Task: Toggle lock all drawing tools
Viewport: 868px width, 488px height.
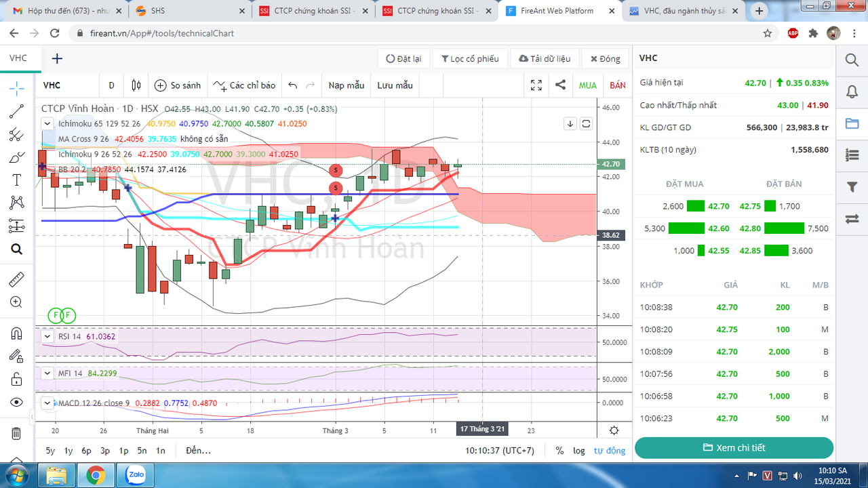Action: (x=17, y=379)
